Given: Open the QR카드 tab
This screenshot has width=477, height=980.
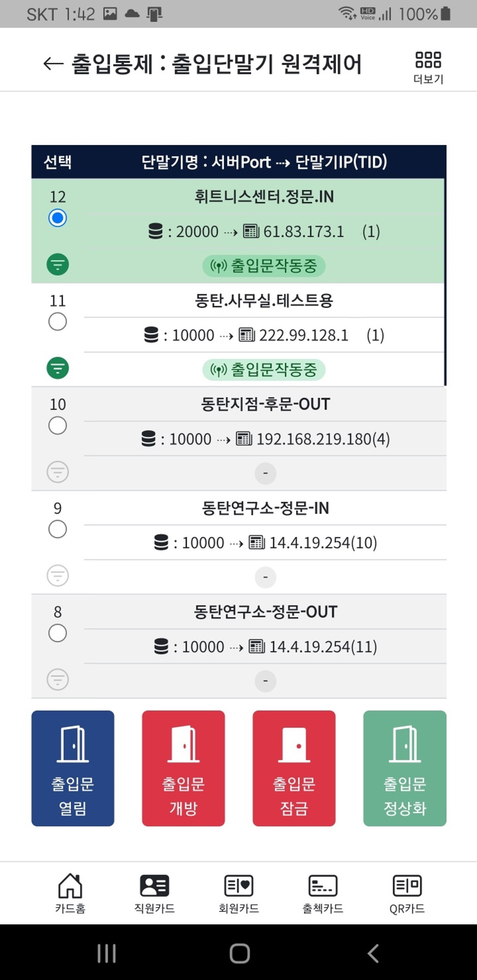Looking at the screenshot, I should 407,894.
